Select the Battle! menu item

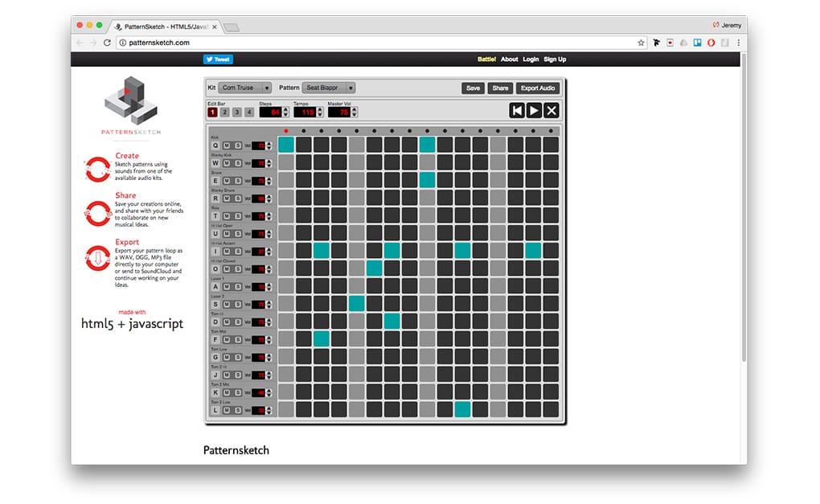(x=486, y=59)
